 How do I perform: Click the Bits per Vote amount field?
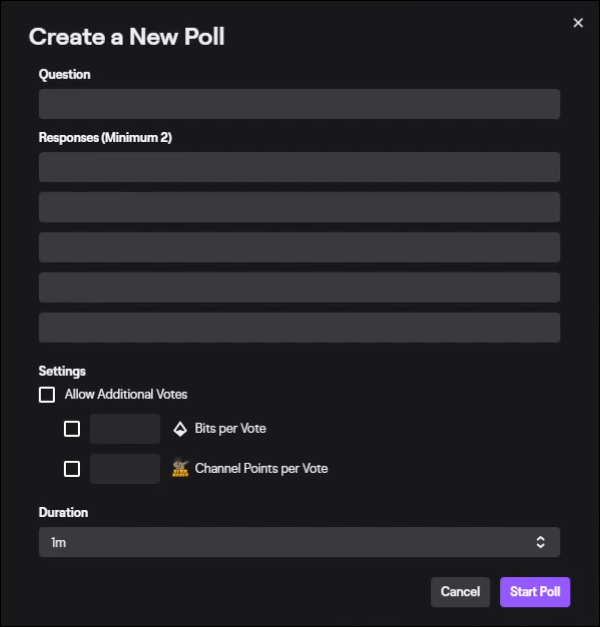[x=125, y=429]
